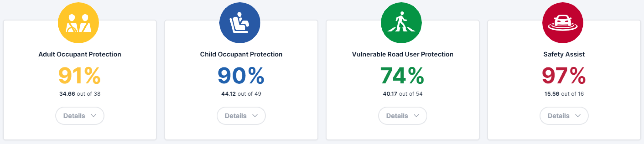This screenshot has width=644, height=144.
Task: Click the 74% road user score
Action: [x=402, y=76]
